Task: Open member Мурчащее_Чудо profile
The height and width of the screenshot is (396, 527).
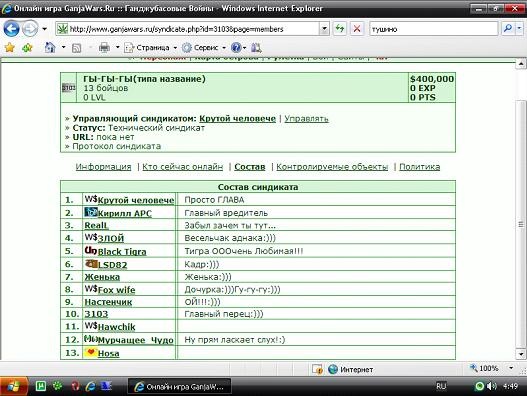Action: 136,340
